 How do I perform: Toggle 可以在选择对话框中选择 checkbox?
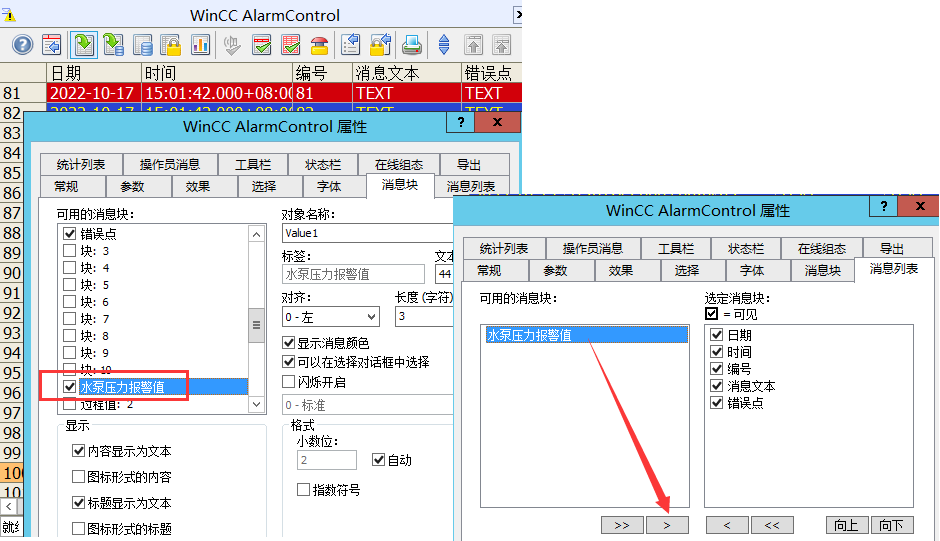(288, 362)
